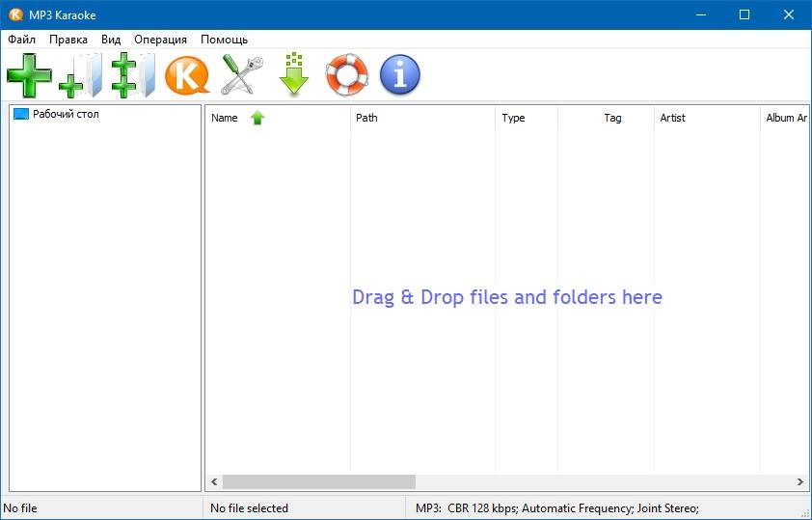The image size is (812, 520).
Task: Open settings via screwdriver and wrench icon
Action: pyautogui.click(x=242, y=75)
